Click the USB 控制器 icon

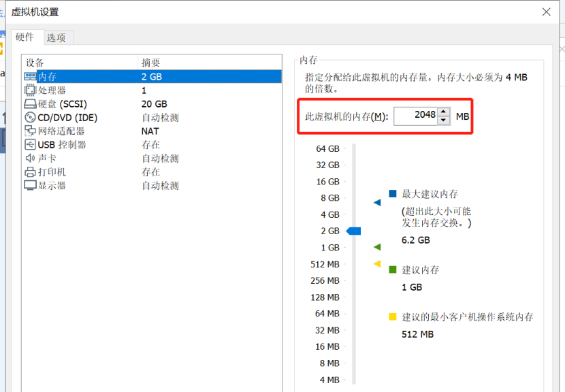pyautogui.click(x=30, y=144)
